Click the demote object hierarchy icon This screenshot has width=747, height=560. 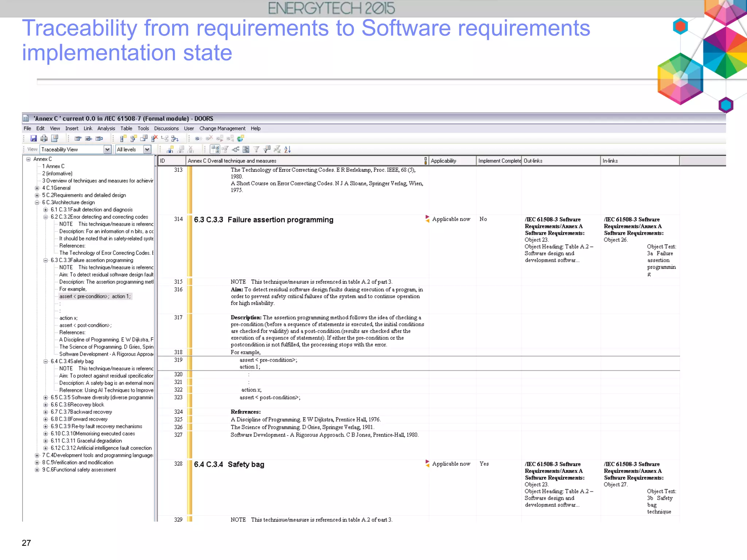click(x=175, y=138)
